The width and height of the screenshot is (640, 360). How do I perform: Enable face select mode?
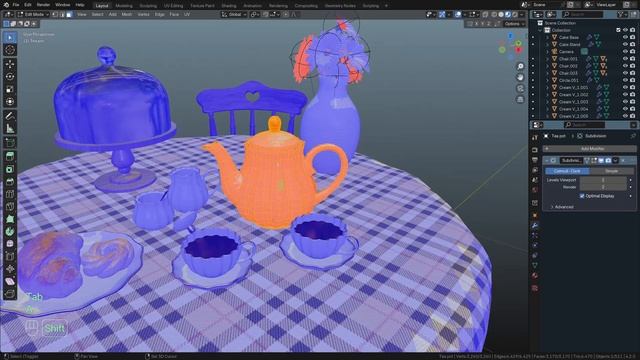[x=69, y=14]
